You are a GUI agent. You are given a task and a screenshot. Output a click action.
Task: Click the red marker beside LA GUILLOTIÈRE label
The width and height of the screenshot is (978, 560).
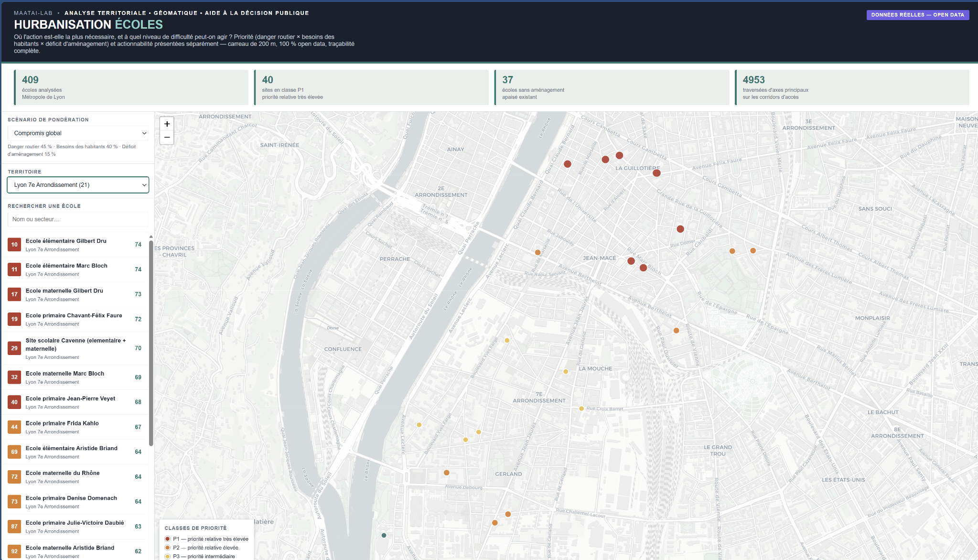(656, 173)
